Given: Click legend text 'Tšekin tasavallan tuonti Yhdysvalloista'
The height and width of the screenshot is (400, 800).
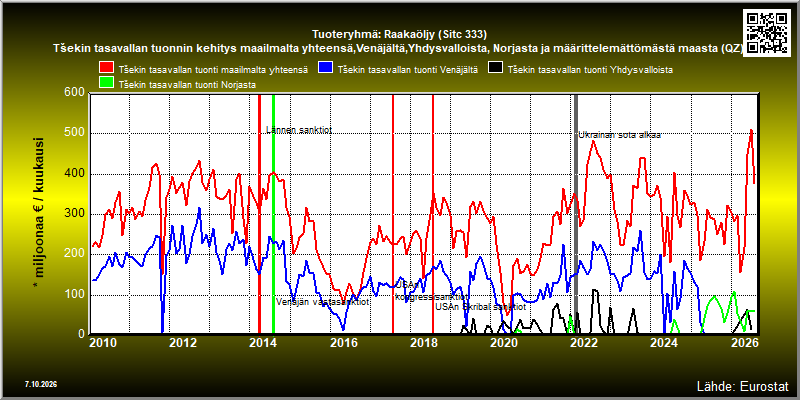Looking at the screenshot, I should pyautogui.click(x=590, y=70).
